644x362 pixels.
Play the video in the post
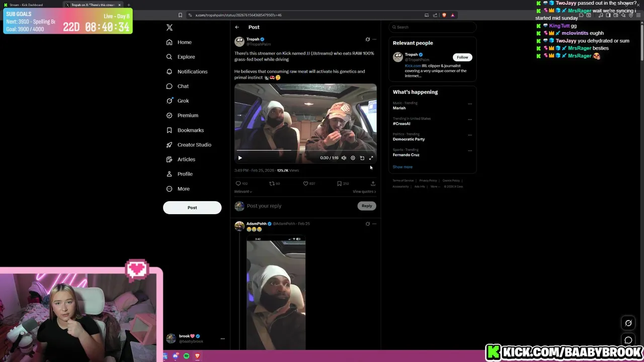coord(240,158)
